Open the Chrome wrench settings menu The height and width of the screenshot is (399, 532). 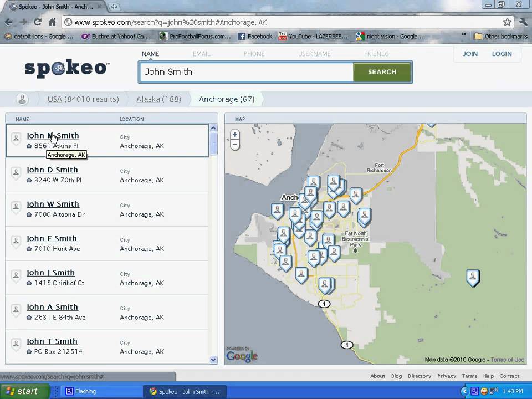click(x=523, y=22)
